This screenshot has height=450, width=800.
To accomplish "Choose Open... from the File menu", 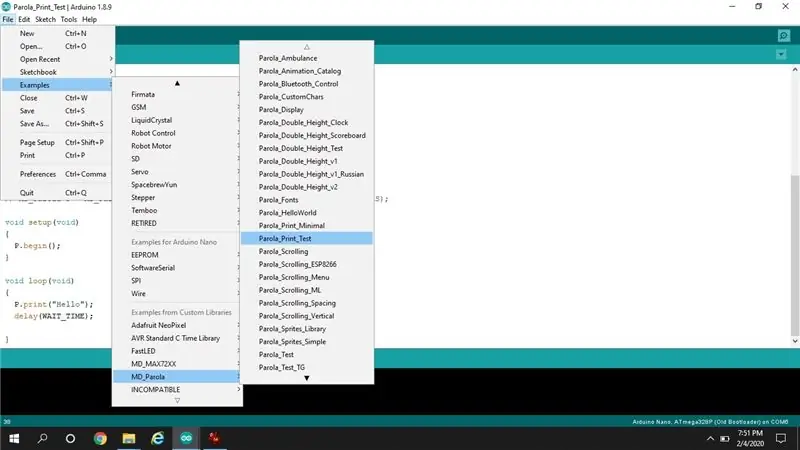I will (58, 46).
